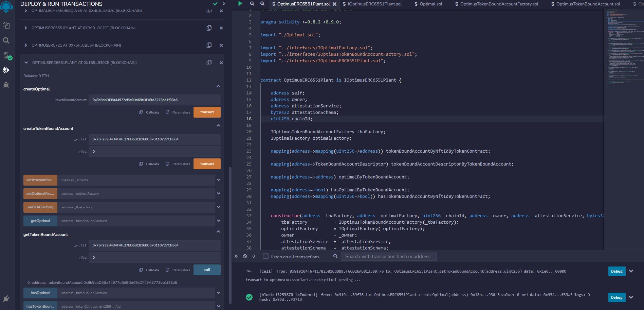The image size is (644, 310).
Task: Copy address of OPTIMUSERC6551PLANT AT 0XB9B
Action: click(209, 28)
